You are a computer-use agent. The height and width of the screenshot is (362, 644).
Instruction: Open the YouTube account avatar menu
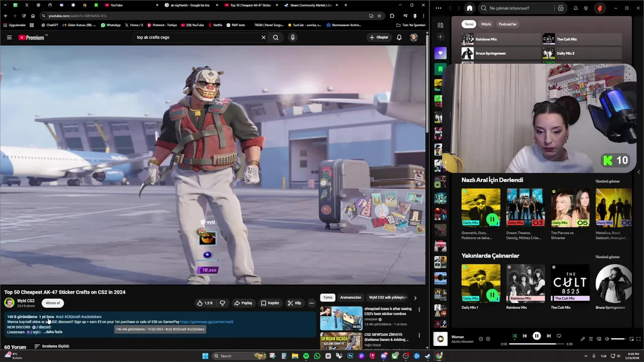click(x=414, y=37)
